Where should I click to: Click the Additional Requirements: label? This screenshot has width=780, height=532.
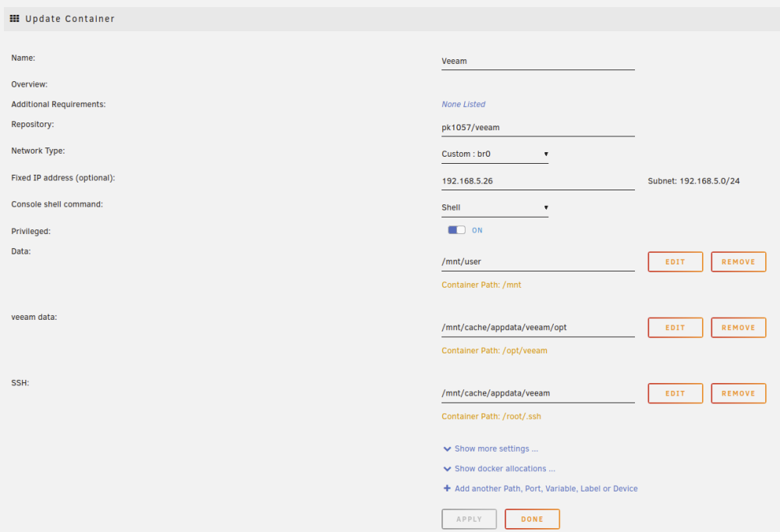(x=58, y=105)
